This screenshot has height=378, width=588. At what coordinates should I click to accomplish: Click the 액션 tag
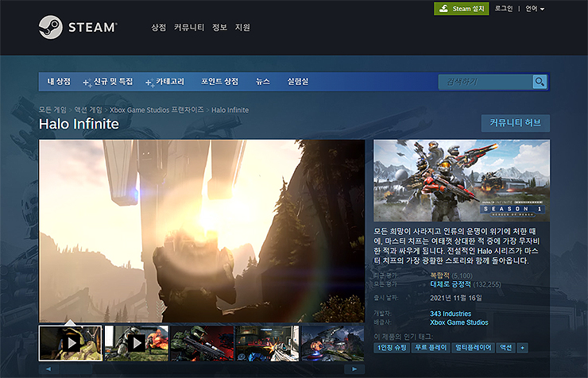click(x=506, y=348)
